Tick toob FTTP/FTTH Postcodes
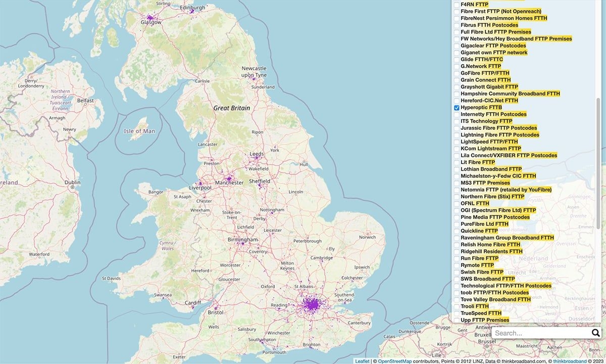The height and width of the screenshot is (364, 606). pos(457,293)
